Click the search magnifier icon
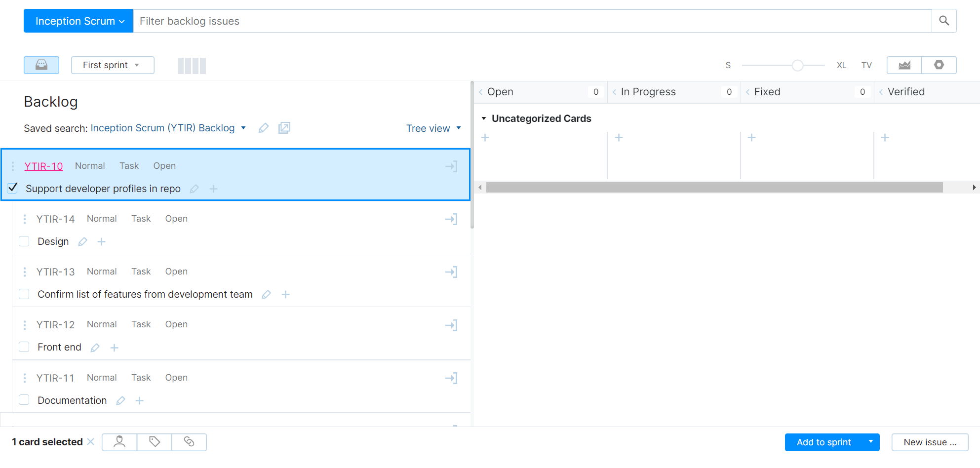Image resolution: width=980 pixels, height=468 pixels. [x=943, y=21]
